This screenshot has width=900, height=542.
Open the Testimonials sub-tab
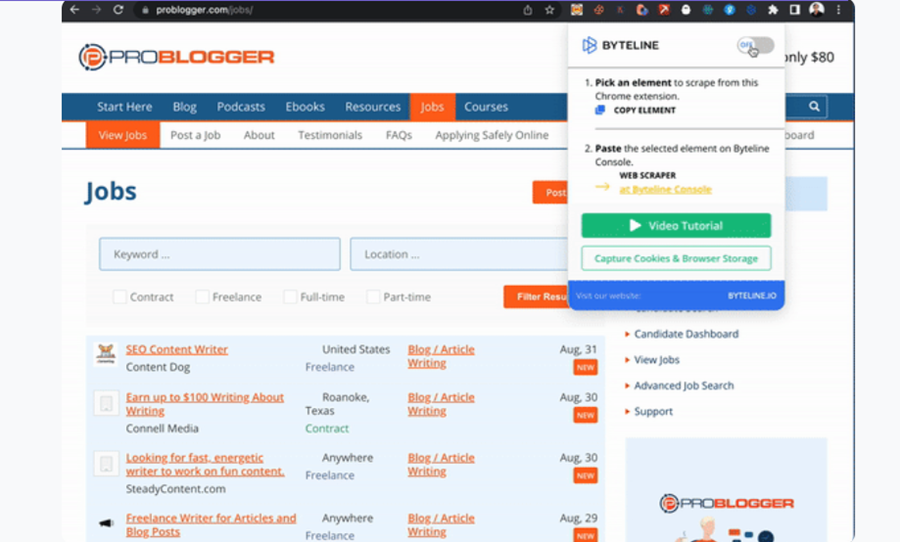click(x=330, y=136)
